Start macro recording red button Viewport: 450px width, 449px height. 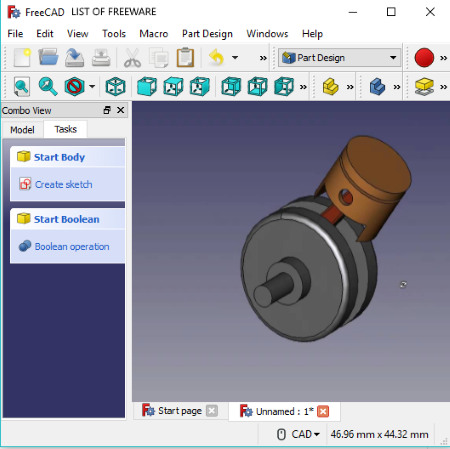coord(424,58)
